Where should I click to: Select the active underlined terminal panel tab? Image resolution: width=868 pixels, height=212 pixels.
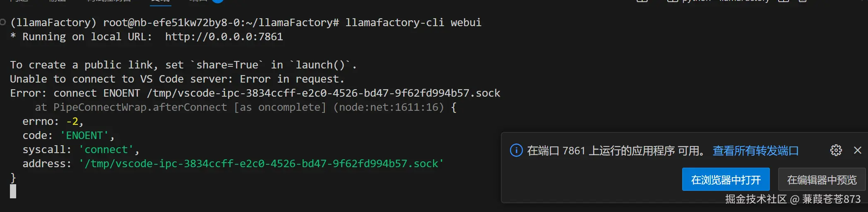point(161,1)
